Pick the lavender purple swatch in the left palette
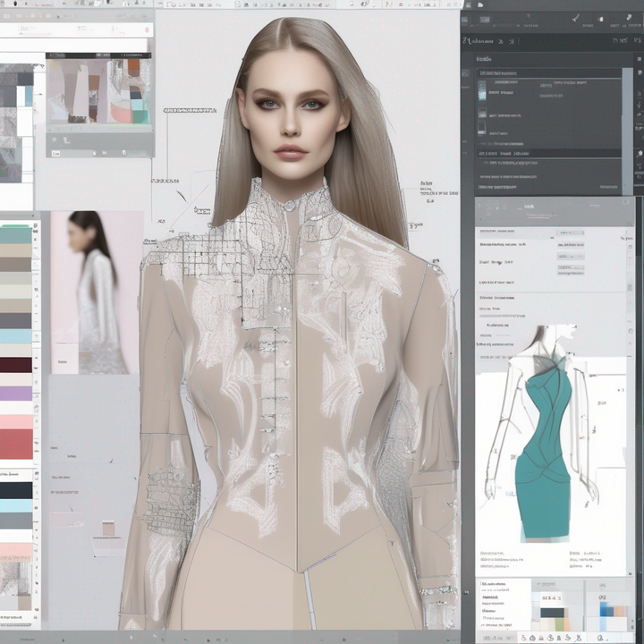 (15, 393)
